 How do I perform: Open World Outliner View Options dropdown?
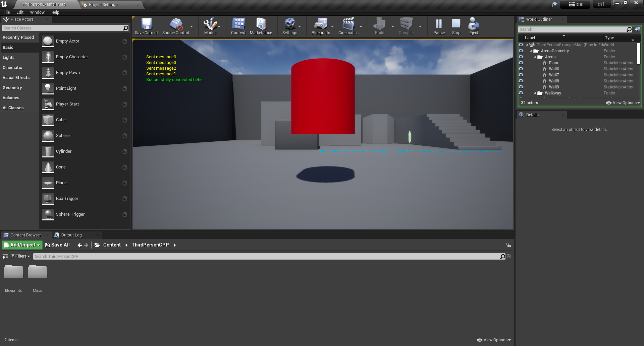click(x=623, y=103)
